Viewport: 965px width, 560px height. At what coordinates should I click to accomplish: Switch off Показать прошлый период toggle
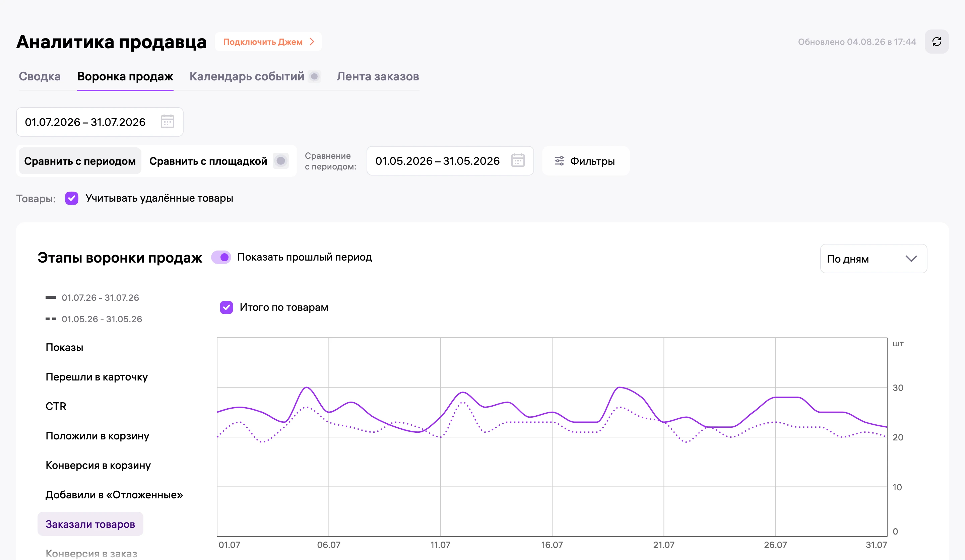(x=221, y=257)
